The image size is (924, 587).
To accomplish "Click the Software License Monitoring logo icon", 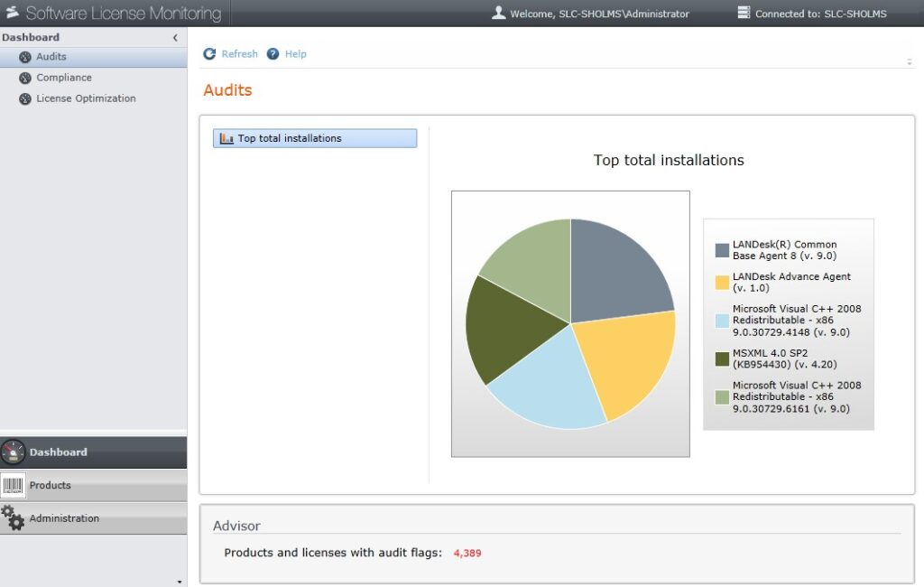I will click(x=12, y=13).
